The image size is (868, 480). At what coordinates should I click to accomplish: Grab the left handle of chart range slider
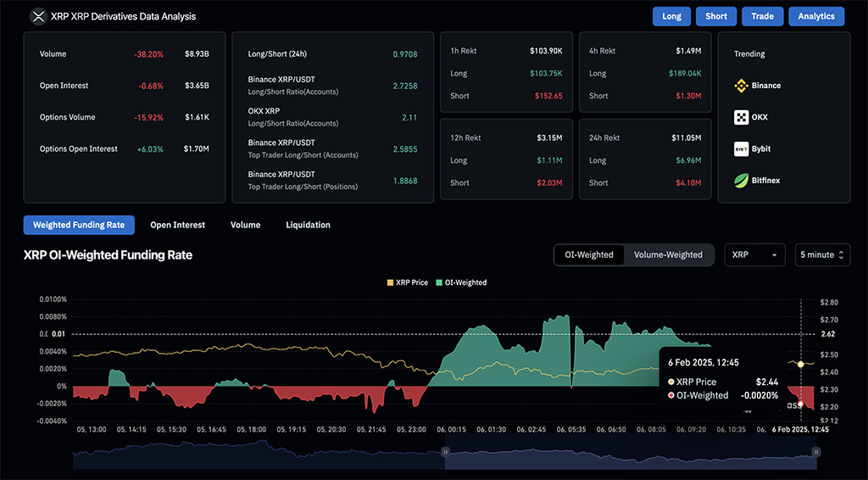tap(445, 452)
